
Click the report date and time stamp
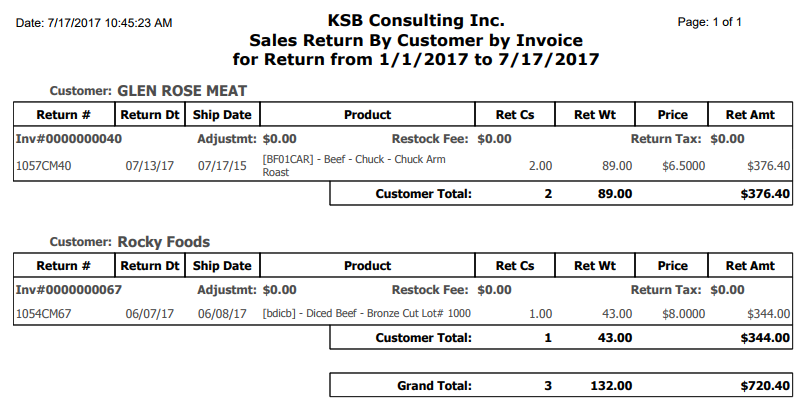(94, 22)
